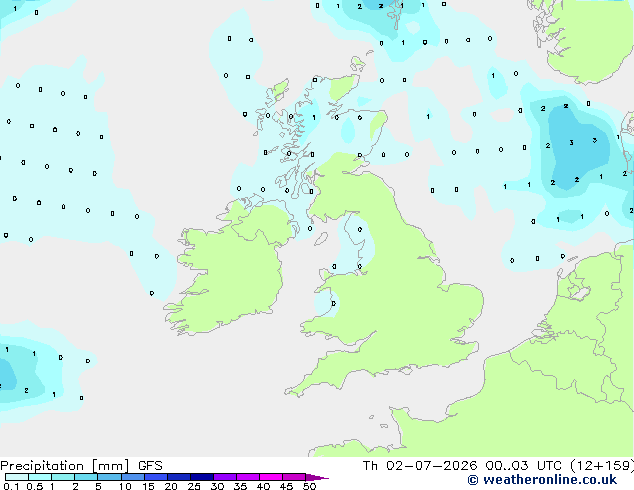This screenshot has height=490, width=634.
Task: Click the legend label '10'
Action: tap(125, 486)
